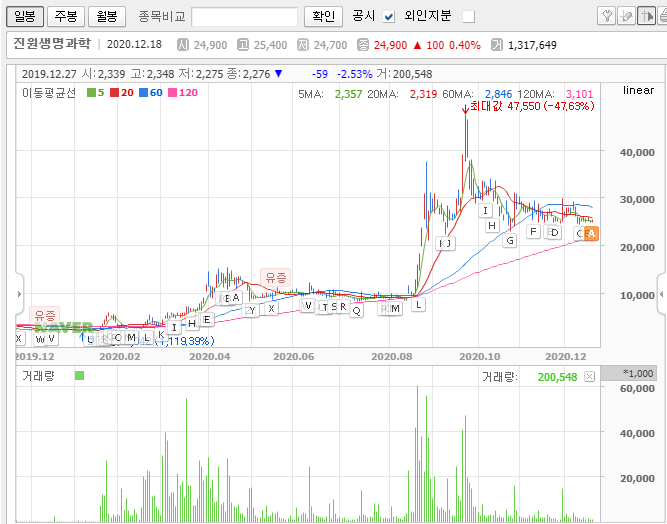Click the 거 volume icon in header
Screen dimensions: 667x524
496,45
